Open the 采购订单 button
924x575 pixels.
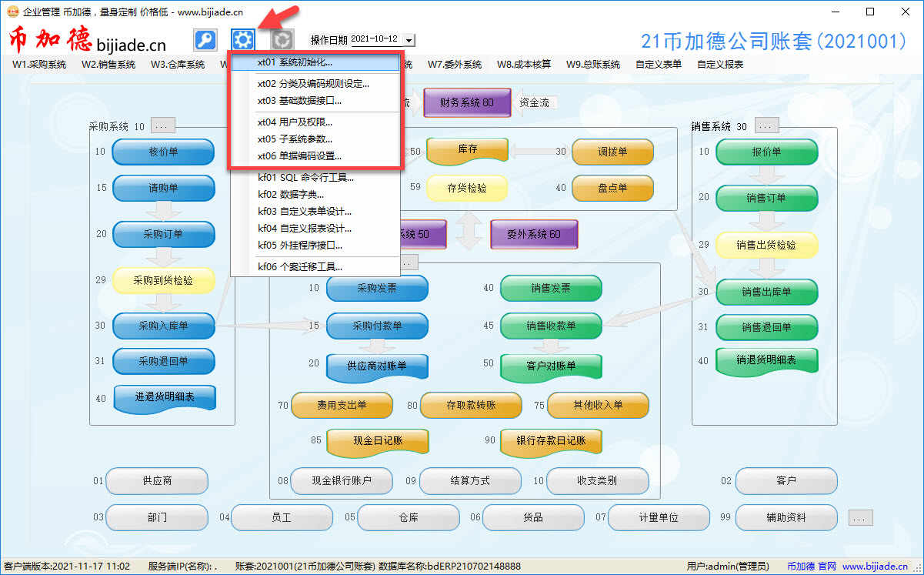coord(163,234)
